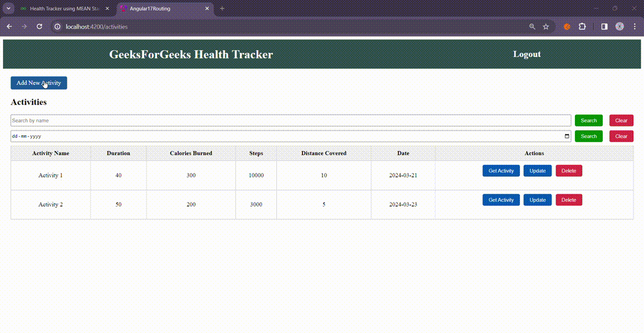Screen dimensions: 644x333
Task: Click the address bar URL localhost:4200/activities
Action: coord(97,27)
